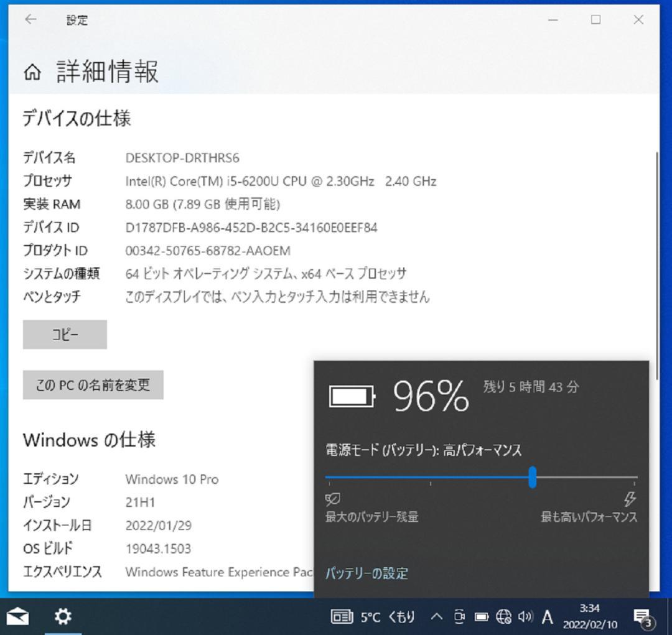Viewport: 672px width, 635px height.
Task: Open Settings home via house icon
Action: tap(32, 72)
